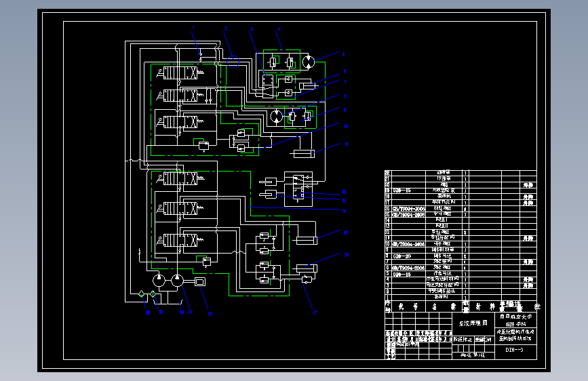Click the topmost directional valve in upper bank
The image size is (588, 381).
[x=181, y=73]
